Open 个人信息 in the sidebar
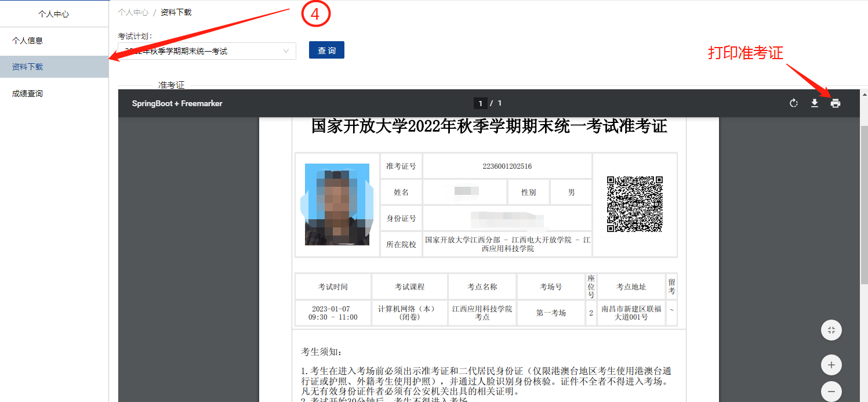The image size is (868, 402). 28,41
